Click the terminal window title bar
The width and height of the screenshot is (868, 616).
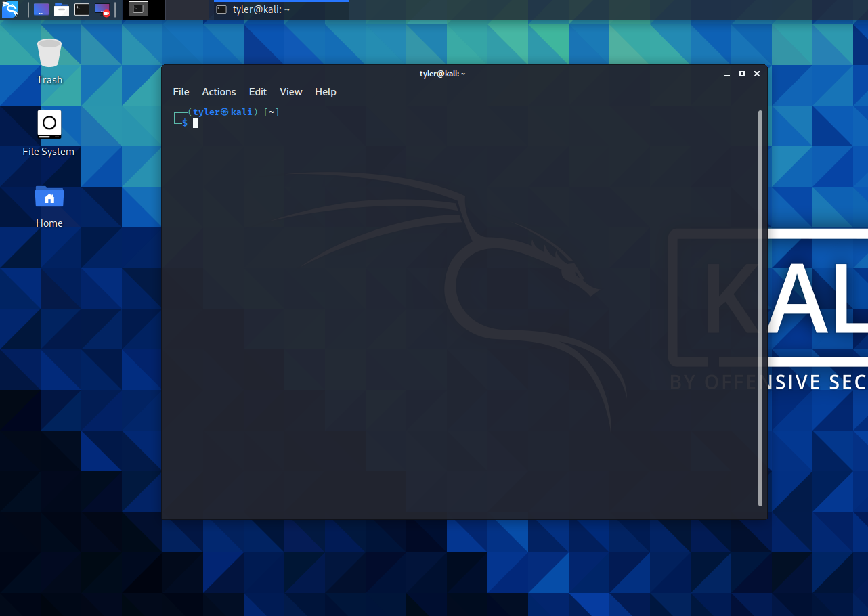click(x=443, y=74)
